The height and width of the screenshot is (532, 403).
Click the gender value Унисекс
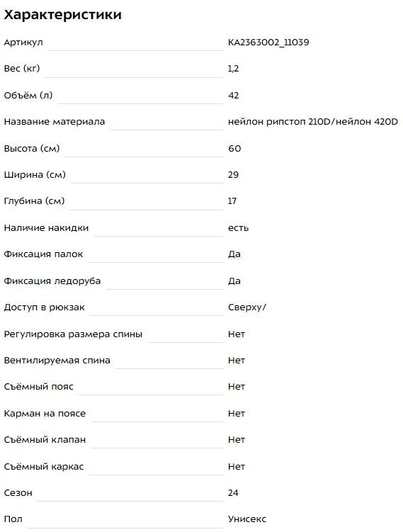click(247, 519)
